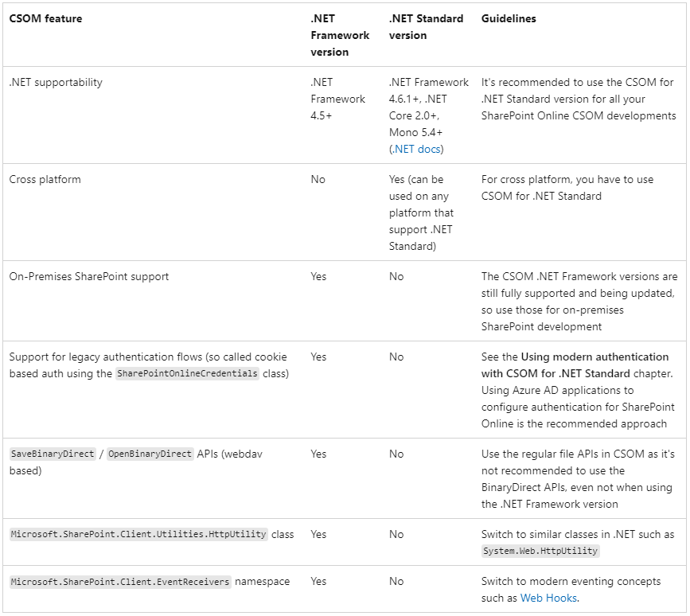Select the Cross platform row label
690x616 pixels.
(45, 179)
